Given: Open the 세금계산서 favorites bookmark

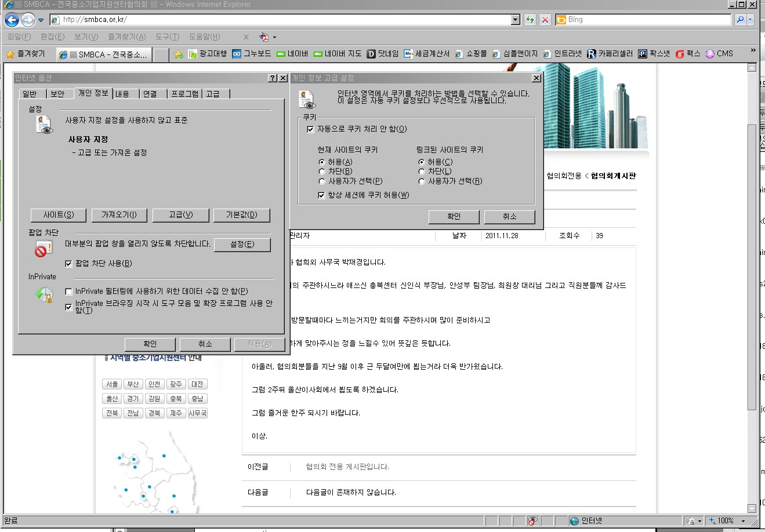Looking at the screenshot, I should pos(427,54).
